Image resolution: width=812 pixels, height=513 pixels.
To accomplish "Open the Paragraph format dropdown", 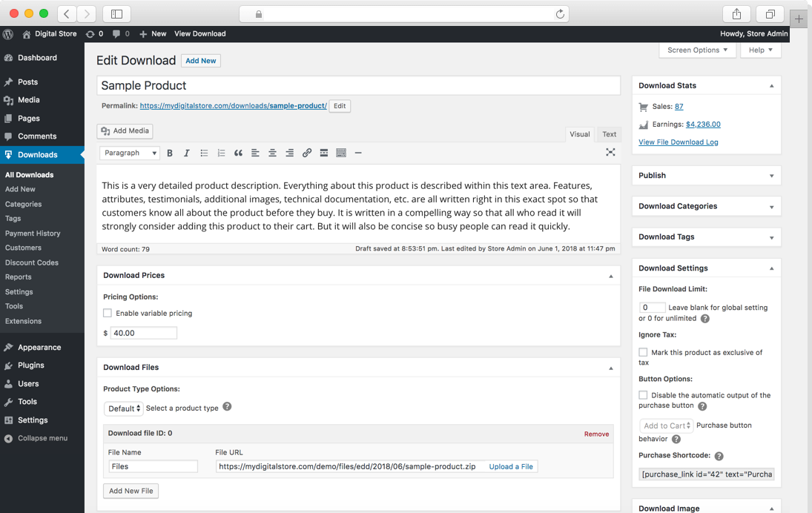I will click(x=130, y=153).
